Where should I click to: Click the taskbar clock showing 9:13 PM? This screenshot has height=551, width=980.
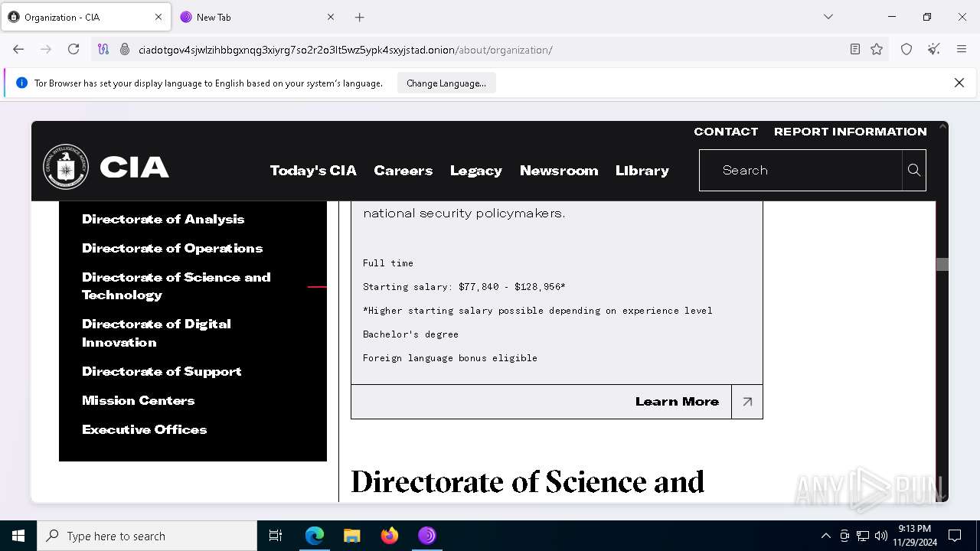click(914, 536)
